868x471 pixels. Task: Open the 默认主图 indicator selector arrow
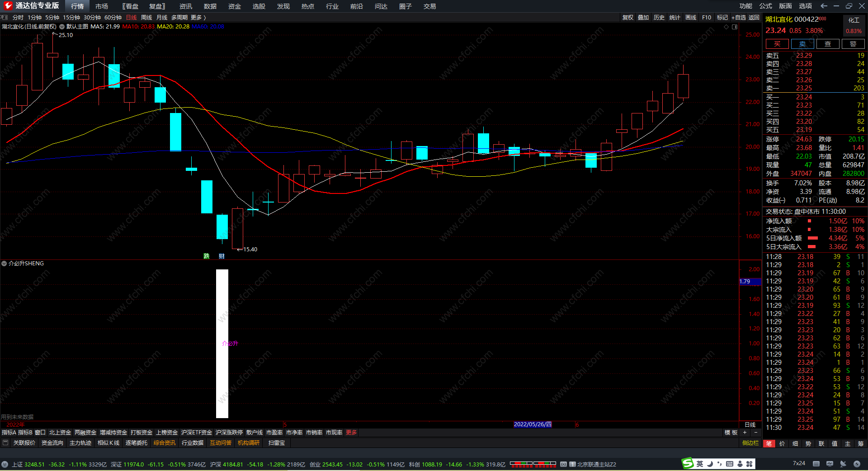coord(62,27)
